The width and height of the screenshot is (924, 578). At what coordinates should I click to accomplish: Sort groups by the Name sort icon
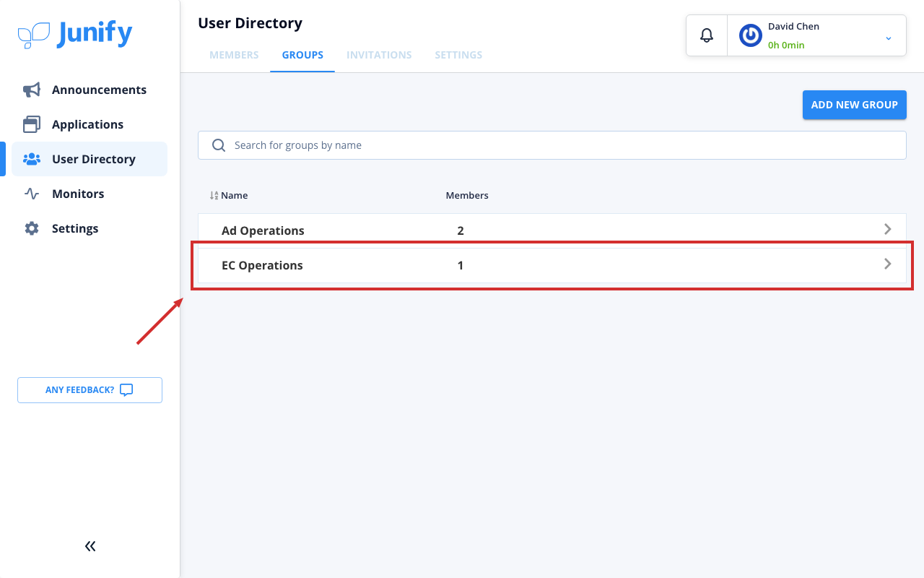point(214,196)
